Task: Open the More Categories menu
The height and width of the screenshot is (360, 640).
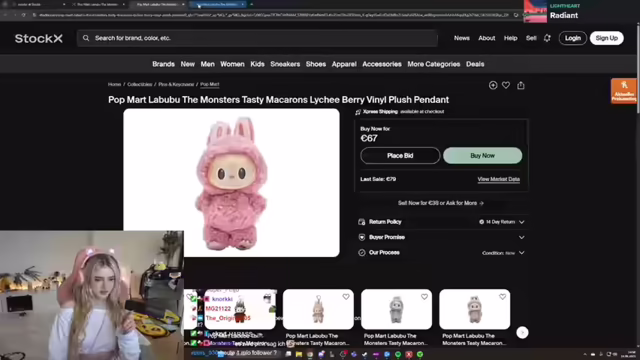Action: pyautogui.click(x=433, y=64)
